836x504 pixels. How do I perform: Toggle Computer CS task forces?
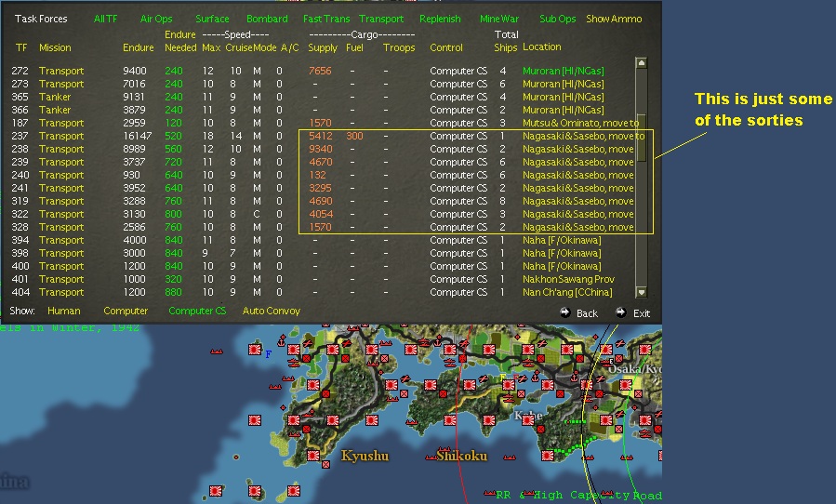(x=197, y=311)
